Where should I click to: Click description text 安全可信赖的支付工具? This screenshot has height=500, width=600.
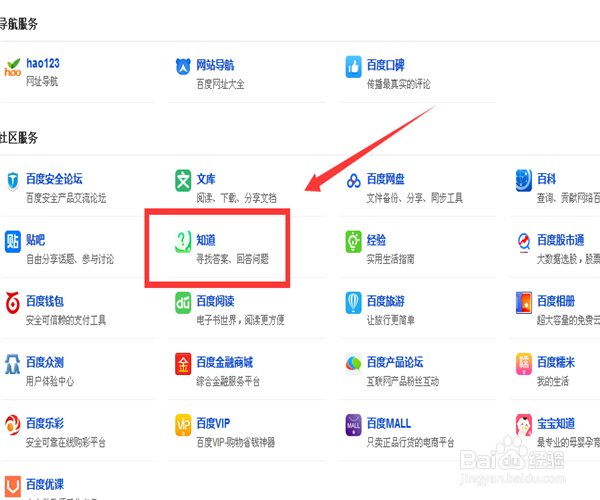coord(66,320)
